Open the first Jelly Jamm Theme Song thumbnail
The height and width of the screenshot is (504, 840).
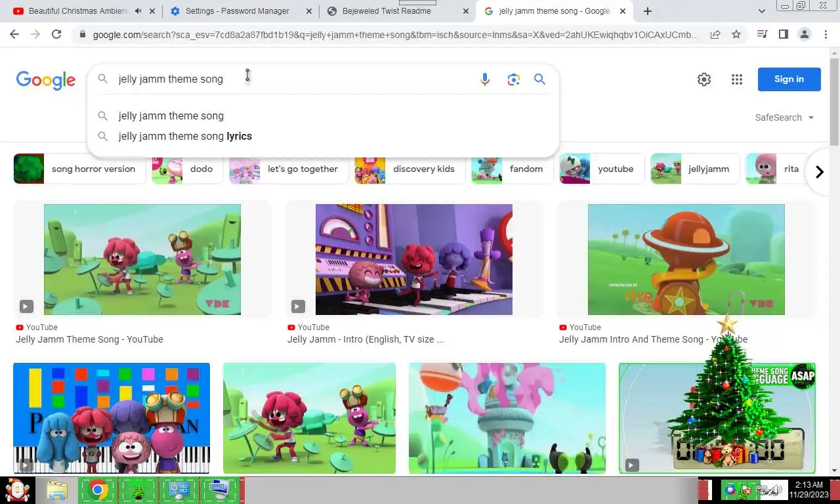pyautogui.click(x=142, y=259)
